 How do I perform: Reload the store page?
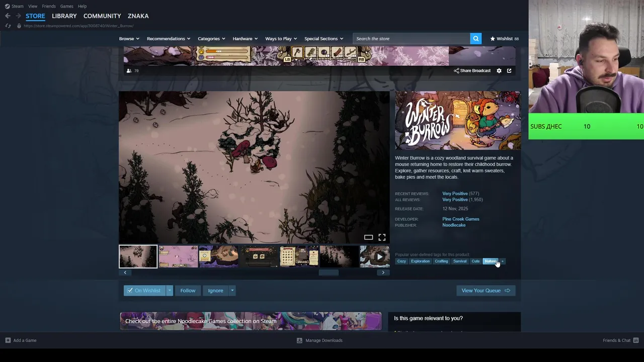coord(8,26)
